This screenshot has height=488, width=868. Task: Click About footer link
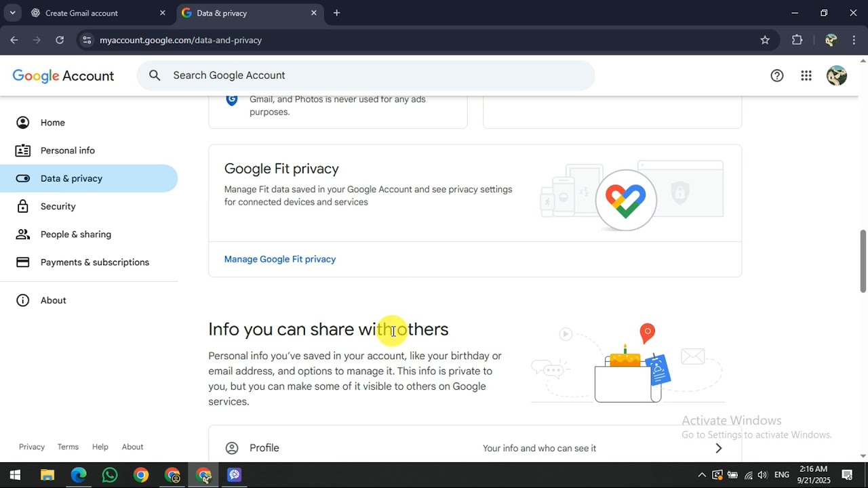(132, 447)
